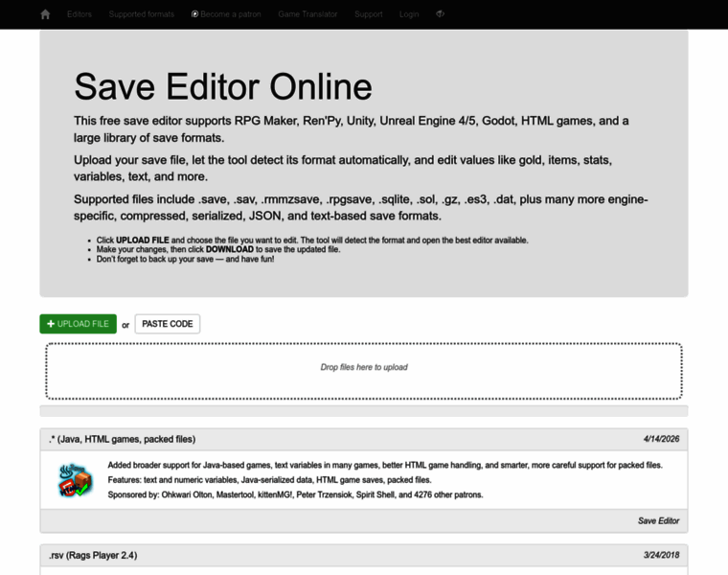
Task: Click the megaphone icon in navbar
Action: pos(440,14)
